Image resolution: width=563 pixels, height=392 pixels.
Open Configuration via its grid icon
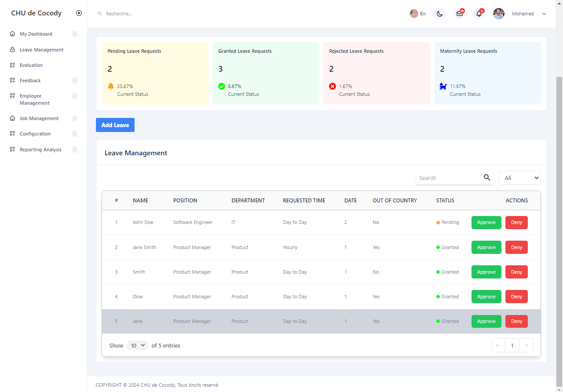(x=12, y=133)
